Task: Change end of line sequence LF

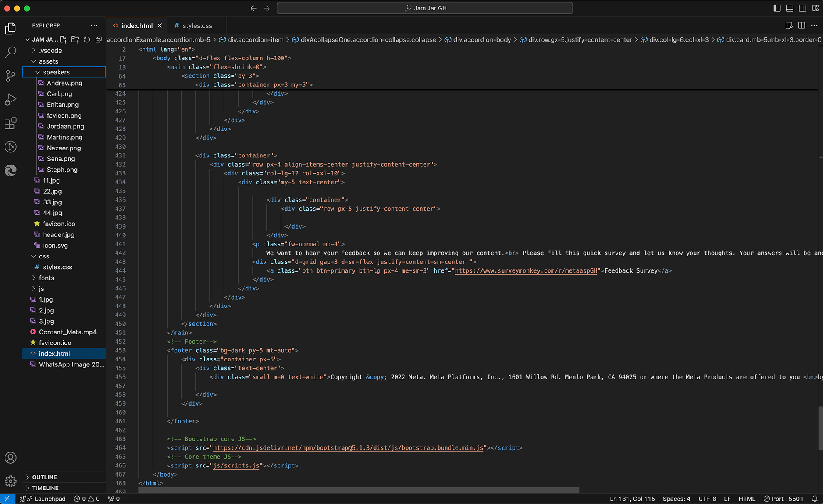Action: 727,499
